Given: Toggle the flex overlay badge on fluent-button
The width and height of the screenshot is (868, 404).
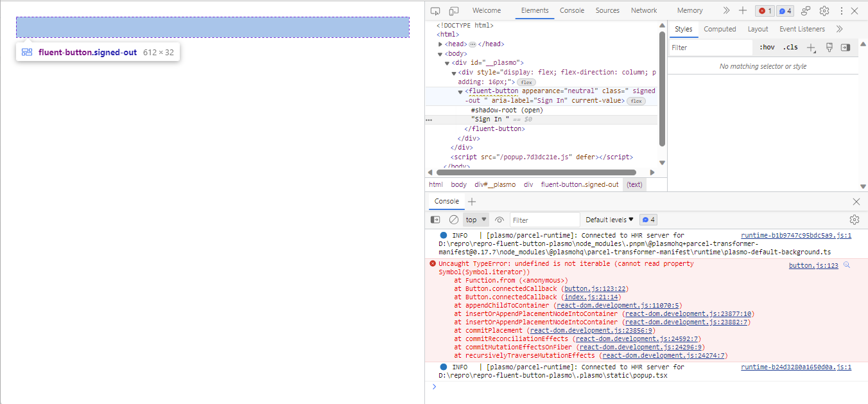Looking at the screenshot, I should coord(636,100).
